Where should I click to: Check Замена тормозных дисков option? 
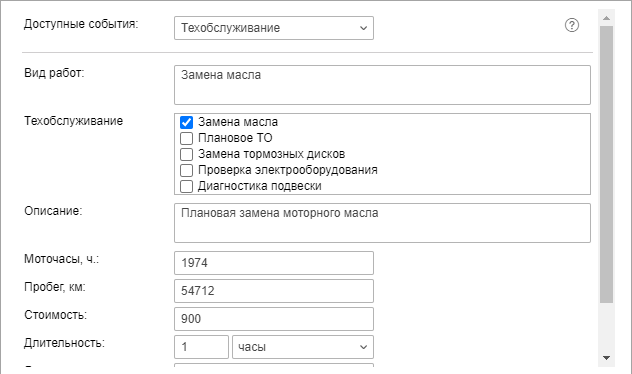(186, 154)
